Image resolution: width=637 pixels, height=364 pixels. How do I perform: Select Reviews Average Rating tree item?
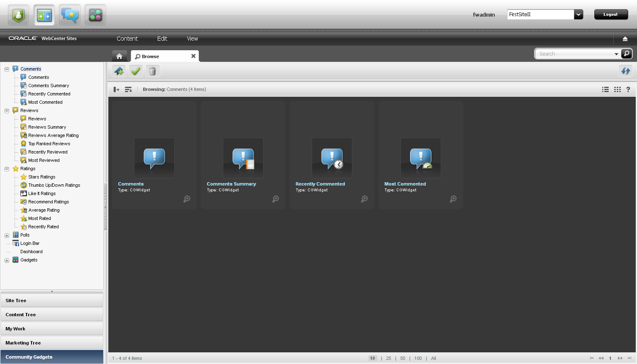pos(53,135)
